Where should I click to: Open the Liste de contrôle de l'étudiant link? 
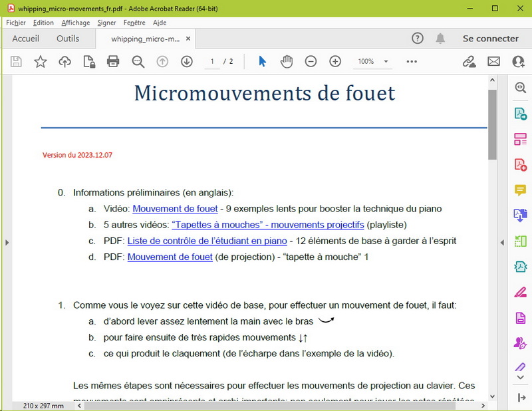pos(207,241)
